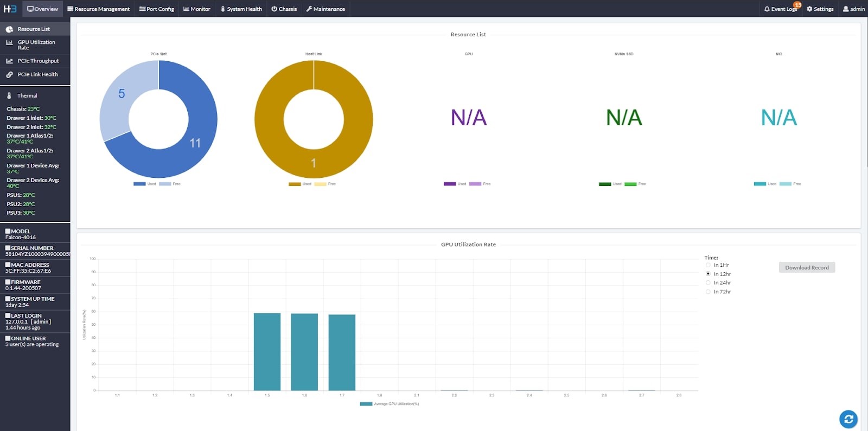Open the Overview tab
The width and height of the screenshot is (868, 431).
pyautogui.click(x=42, y=9)
